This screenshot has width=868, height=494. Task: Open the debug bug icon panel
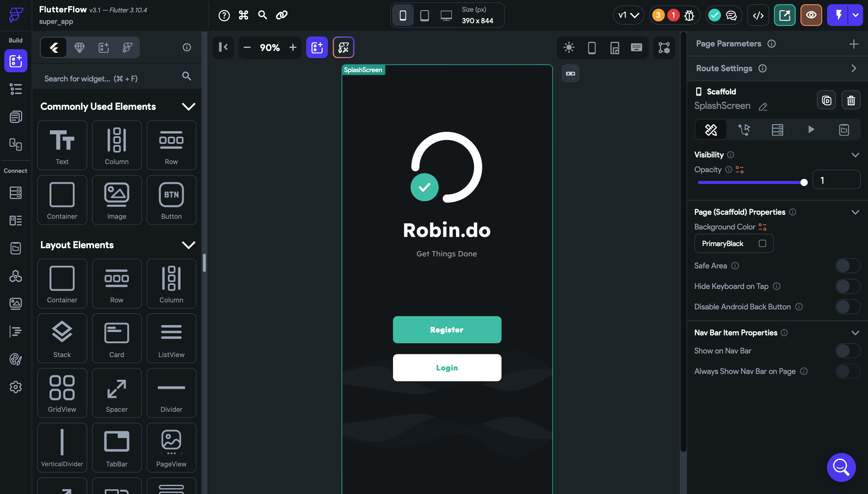689,15
